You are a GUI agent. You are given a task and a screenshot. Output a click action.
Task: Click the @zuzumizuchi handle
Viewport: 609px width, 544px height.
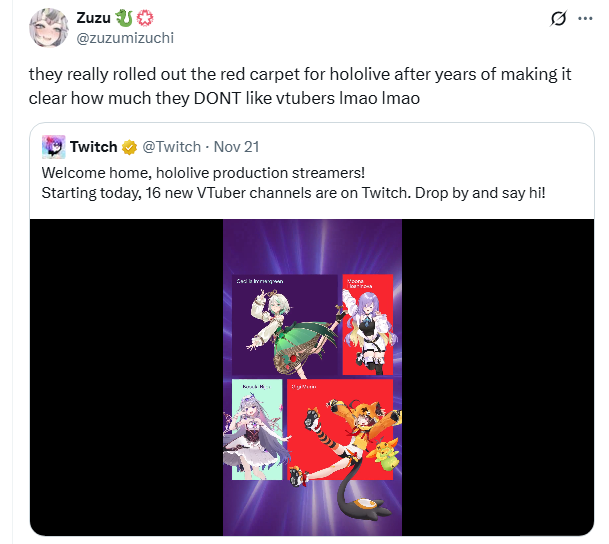pyautogui.click(x=122, y=38)
